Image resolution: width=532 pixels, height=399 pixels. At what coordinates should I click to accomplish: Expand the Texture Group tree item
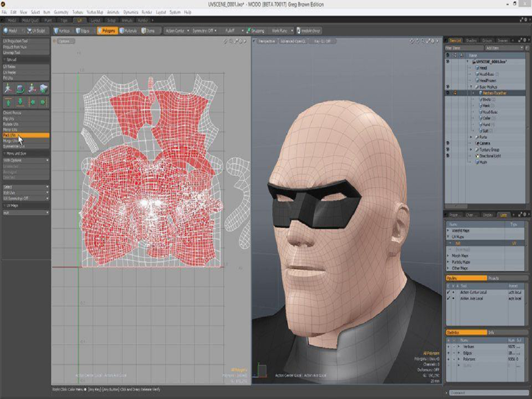(x=471, y=150)
